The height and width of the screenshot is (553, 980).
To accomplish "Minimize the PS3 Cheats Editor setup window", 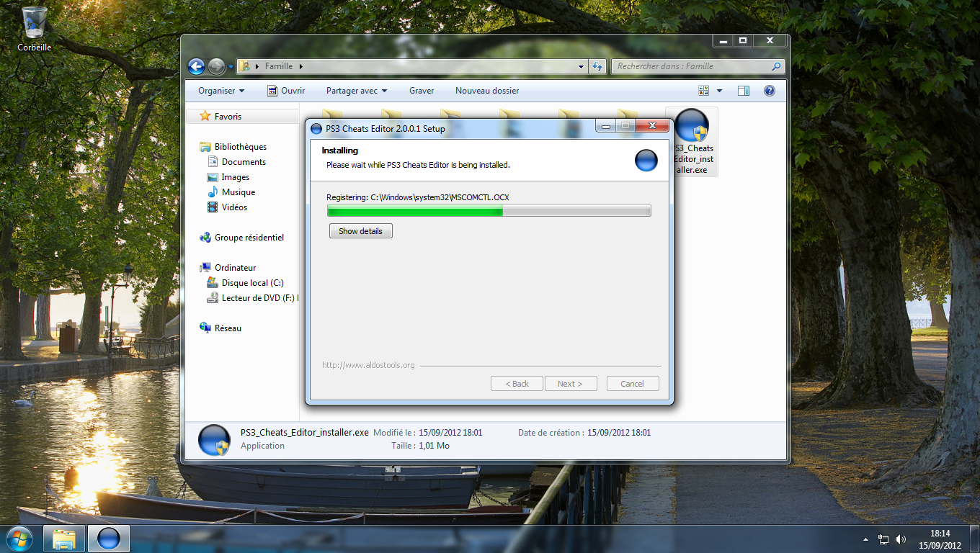I will 605,126.
